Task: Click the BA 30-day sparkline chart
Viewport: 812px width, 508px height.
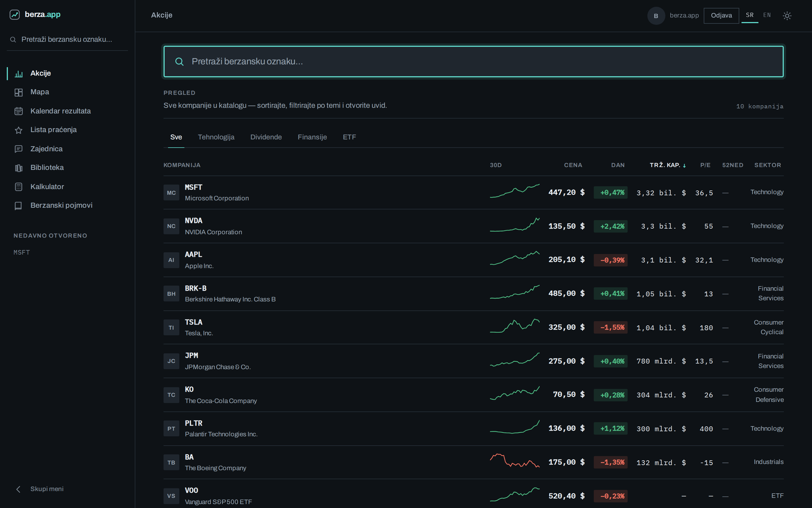Action: pyautogui.click(x=515, y=461)
